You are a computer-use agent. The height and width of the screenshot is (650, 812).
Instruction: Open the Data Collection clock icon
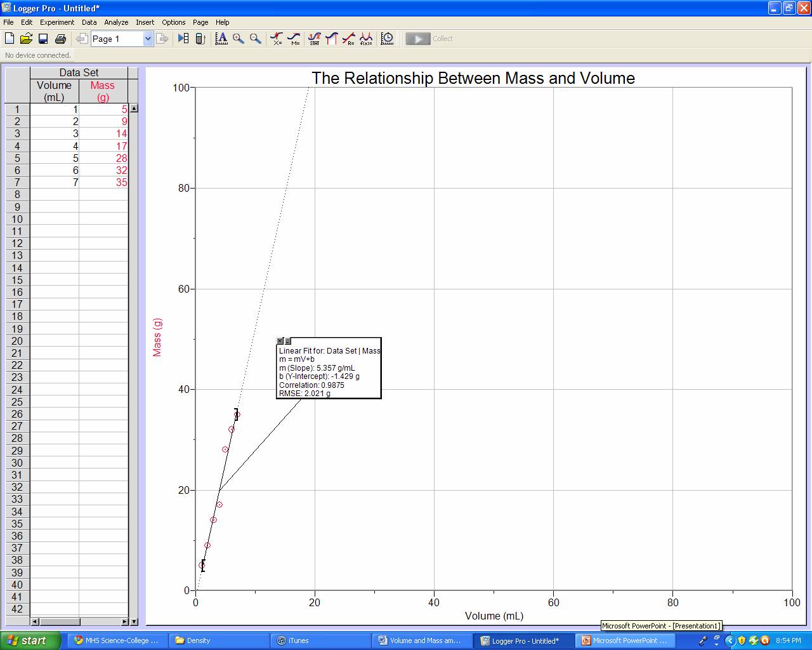coord(387,39)
